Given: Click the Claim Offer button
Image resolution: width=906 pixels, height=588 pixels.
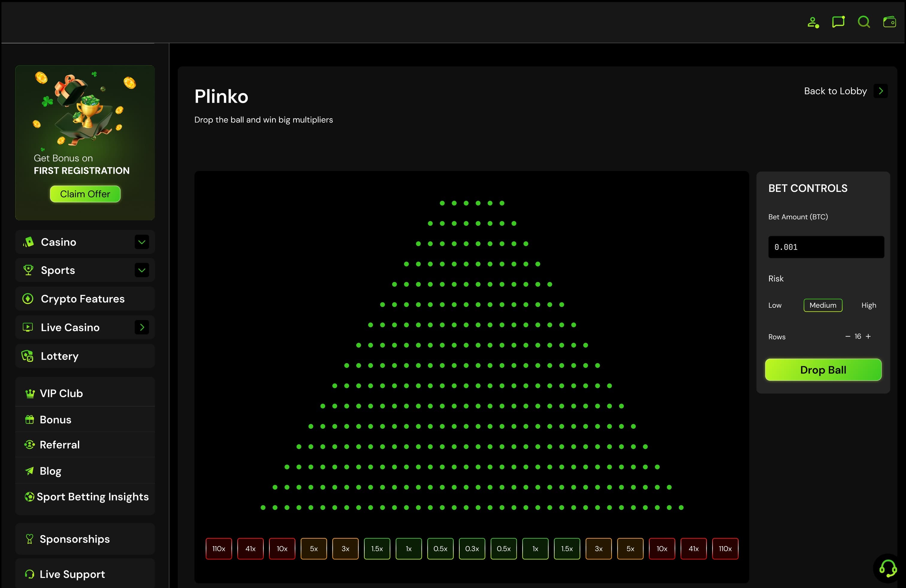Looking at the screenshot, I should [x=85, y=194].
